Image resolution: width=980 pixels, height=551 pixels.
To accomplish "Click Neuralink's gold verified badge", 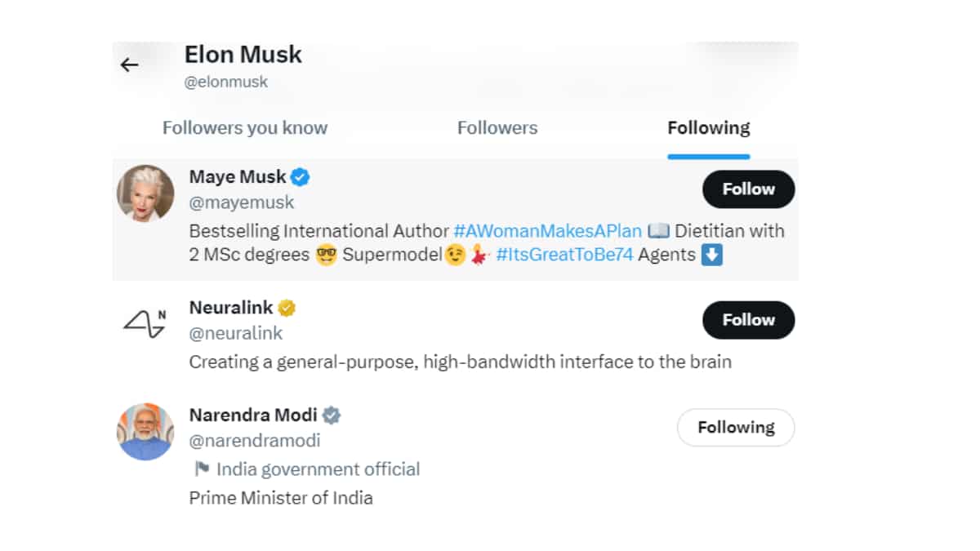I will [x=287, y=308].
